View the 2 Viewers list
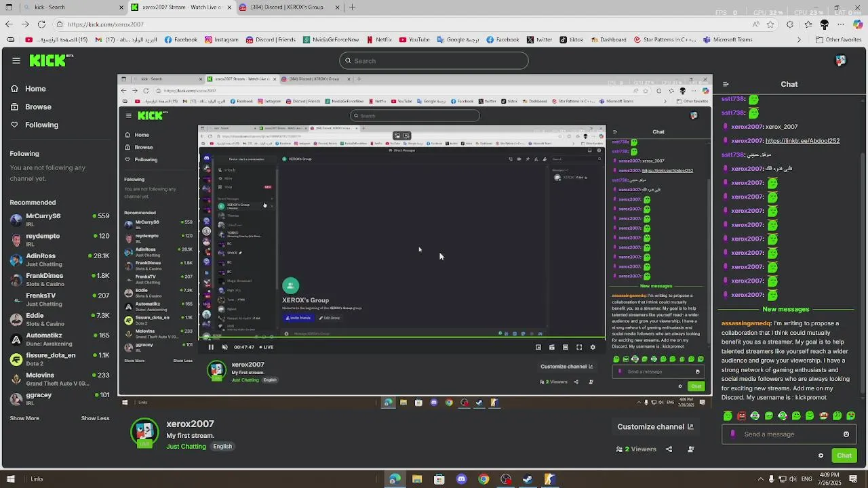 (x=636, y=449)
